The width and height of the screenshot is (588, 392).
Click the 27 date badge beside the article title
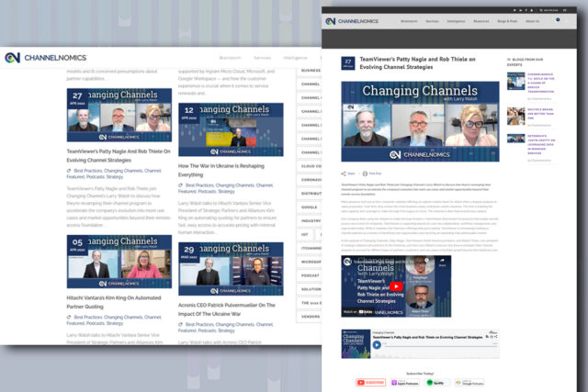pyautogui.click(x=348, y=63)
